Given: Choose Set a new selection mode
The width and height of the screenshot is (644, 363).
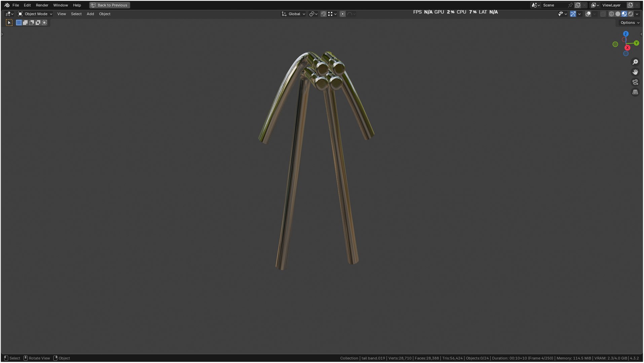Looking at the screenshot, I should [19, 23].
